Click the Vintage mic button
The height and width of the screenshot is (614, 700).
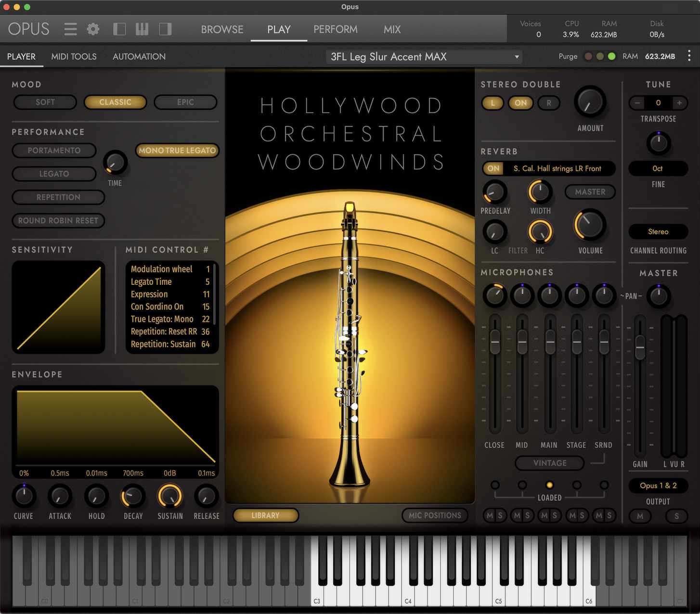550,463
